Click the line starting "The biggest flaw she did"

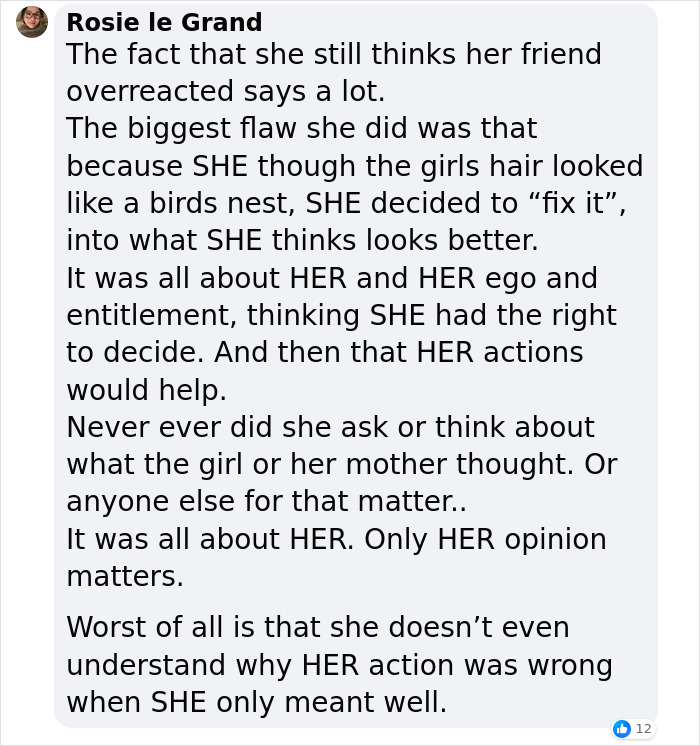[301, 129]
